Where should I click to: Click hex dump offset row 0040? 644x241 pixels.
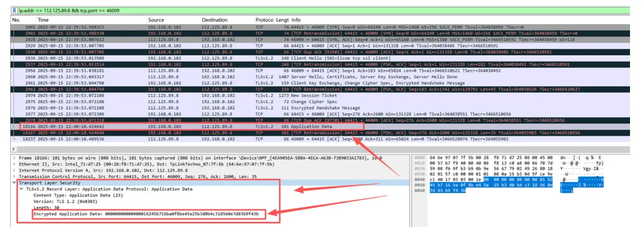419,180
